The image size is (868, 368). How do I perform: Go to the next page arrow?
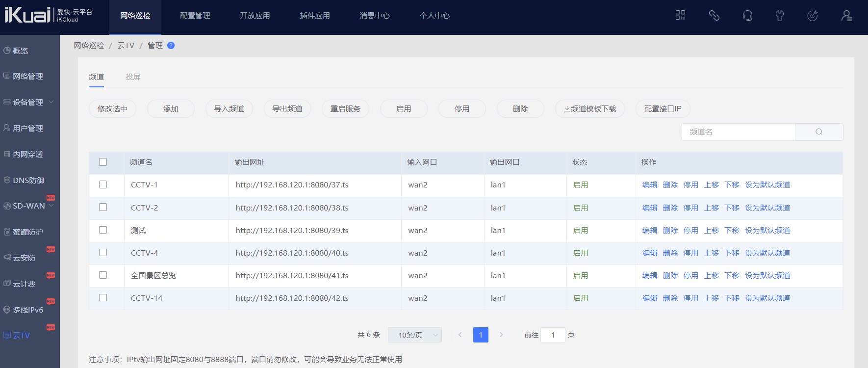point(501,335)
